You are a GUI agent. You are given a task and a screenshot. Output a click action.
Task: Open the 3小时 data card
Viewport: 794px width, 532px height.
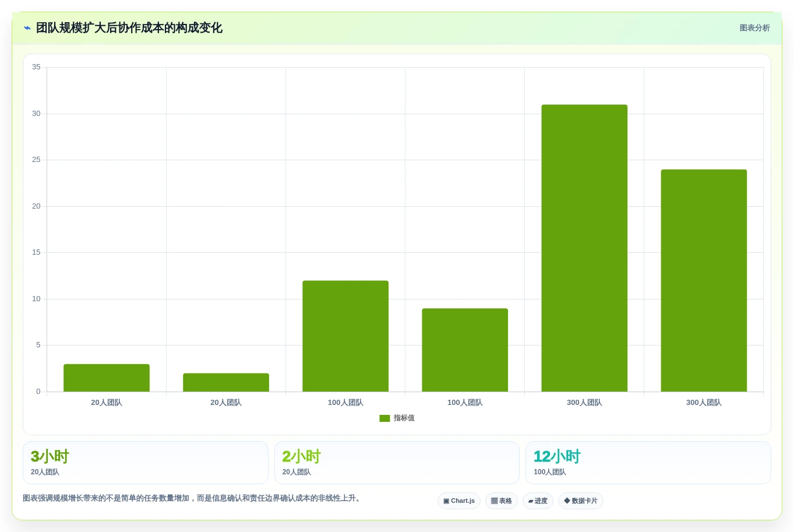[146, 463]
